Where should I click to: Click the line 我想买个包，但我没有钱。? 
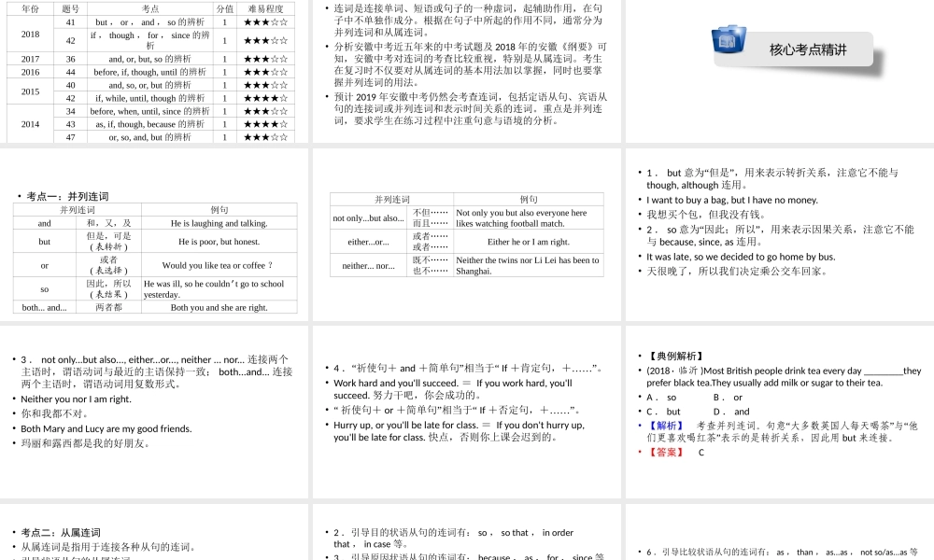pyautogui.click(x=706, y=215)
